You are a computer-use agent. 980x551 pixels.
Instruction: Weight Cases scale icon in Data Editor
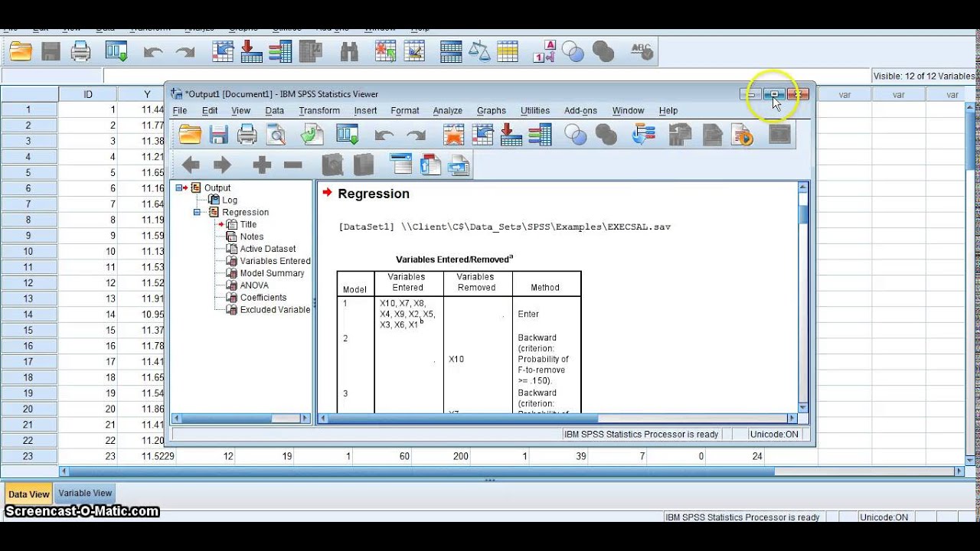479,51
